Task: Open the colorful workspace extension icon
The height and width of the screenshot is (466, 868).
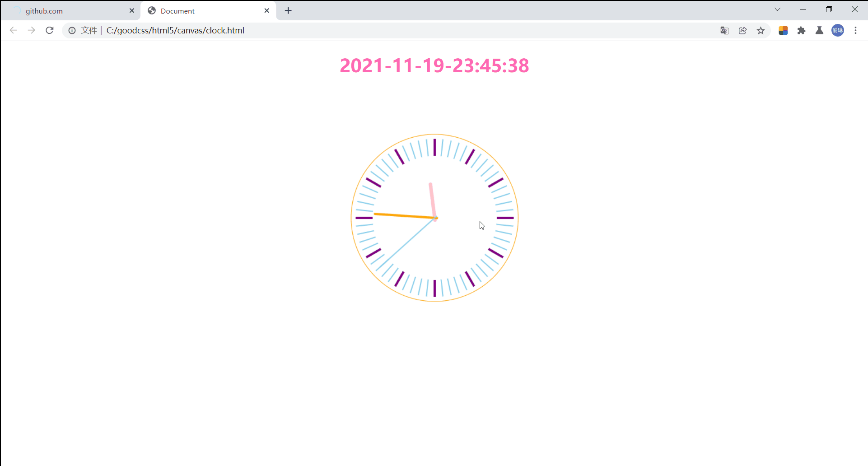Action: point(783,30)
